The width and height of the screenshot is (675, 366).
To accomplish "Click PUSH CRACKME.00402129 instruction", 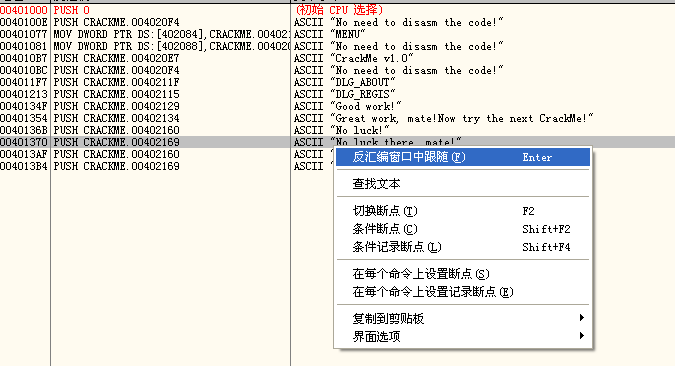I will pyautogui.click(x=116, y=106).
